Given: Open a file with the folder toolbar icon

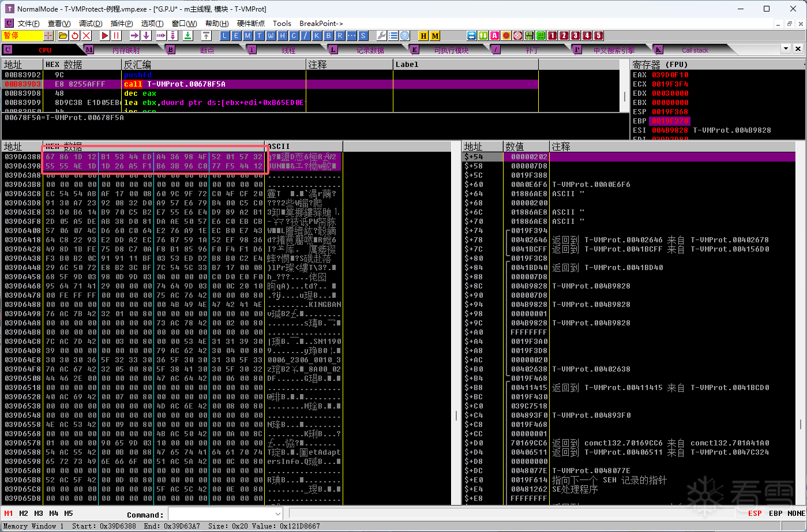Looking at the screenshot, I should pos(63,36).
